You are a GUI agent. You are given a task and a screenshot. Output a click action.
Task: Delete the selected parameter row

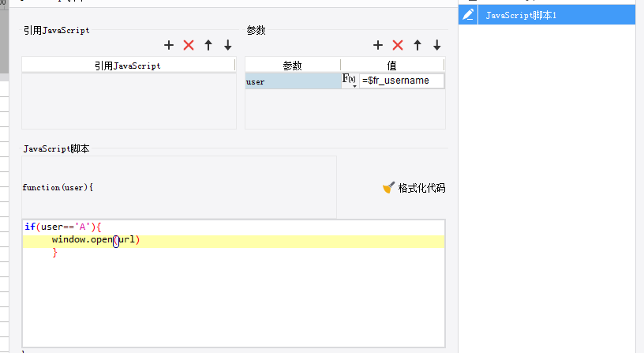pyautogui.click(x=398, y=45)
